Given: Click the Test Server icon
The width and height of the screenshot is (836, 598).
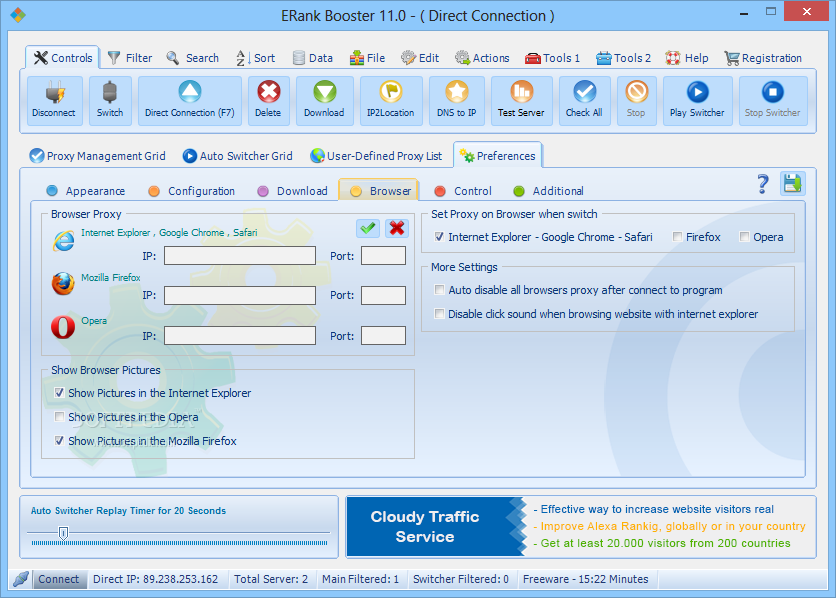Looking at the screenshot, I should coord(521,92).
